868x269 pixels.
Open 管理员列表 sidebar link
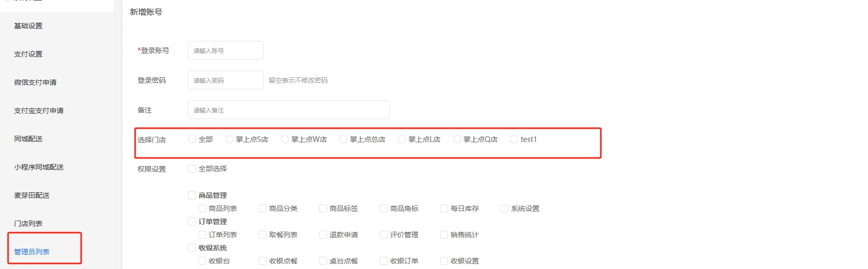32,252
